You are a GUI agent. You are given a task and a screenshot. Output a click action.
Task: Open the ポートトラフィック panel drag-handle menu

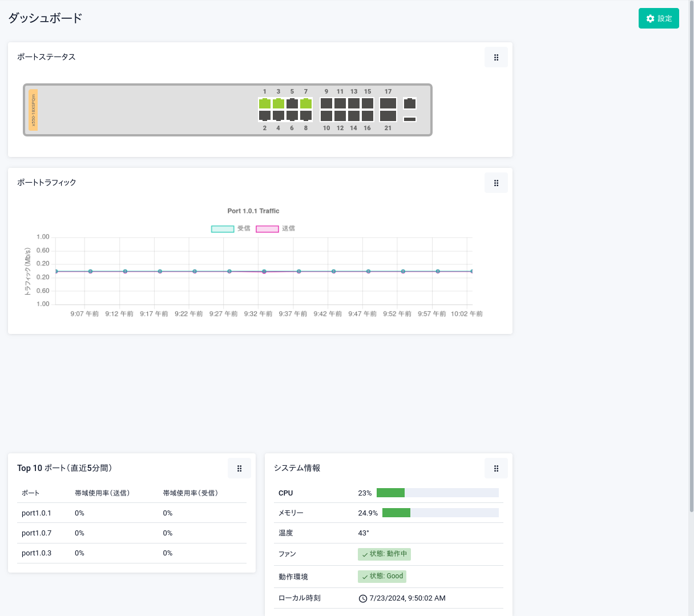tap(496, 183)
